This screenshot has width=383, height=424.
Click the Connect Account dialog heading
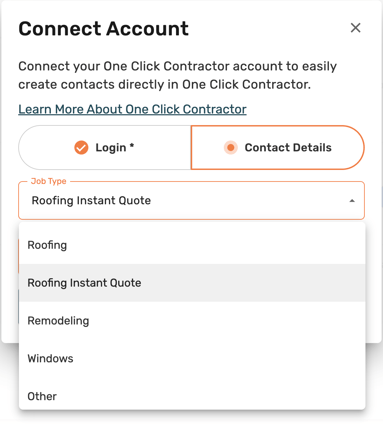[103, 29]
